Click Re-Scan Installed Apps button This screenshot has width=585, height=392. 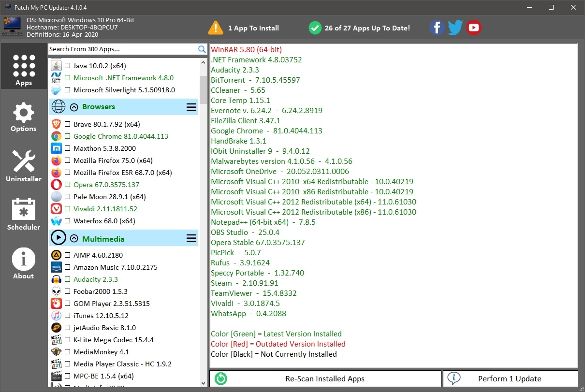coord(325,379)
